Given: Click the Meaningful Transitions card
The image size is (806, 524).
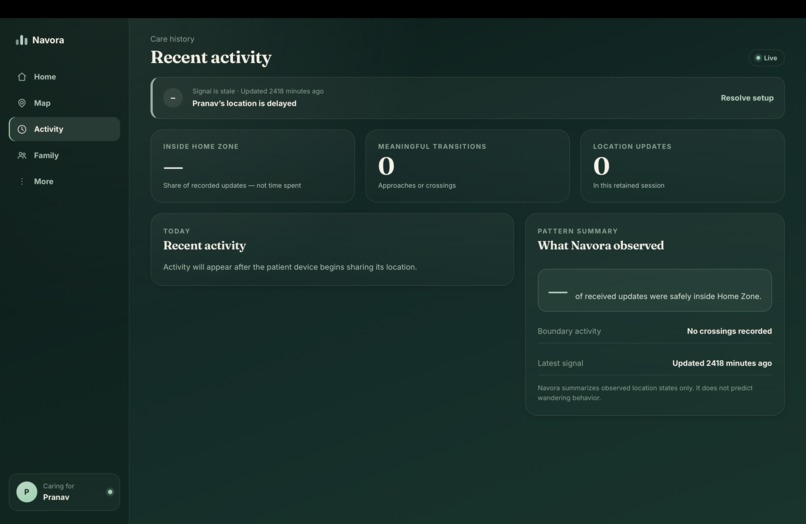Looking at the screenshot, I should pos(467,166).
